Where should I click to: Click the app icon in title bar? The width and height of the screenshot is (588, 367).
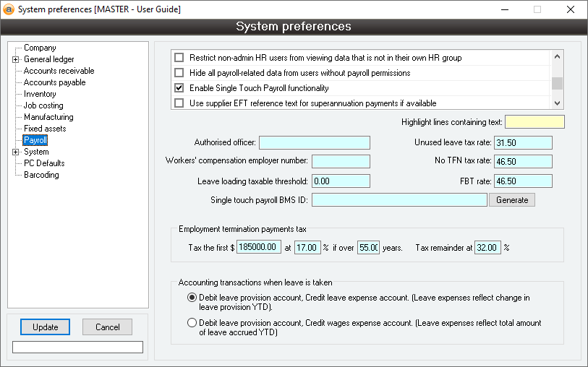pos(9,9)
